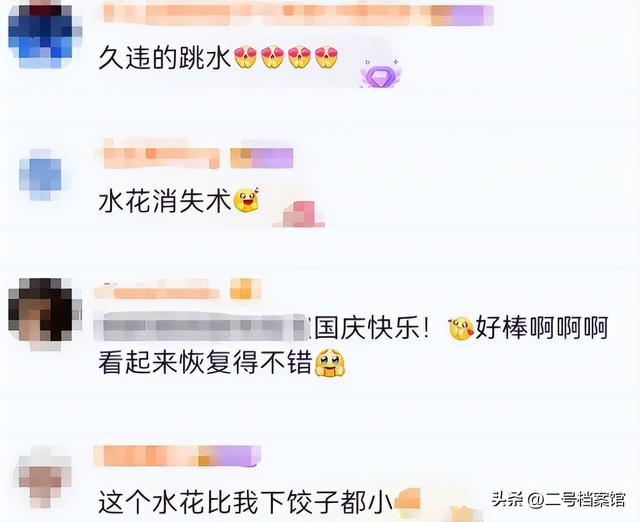Click the comment text 久违的跳水
This screenshot has width=640, height=522.
tap(165, 58)
